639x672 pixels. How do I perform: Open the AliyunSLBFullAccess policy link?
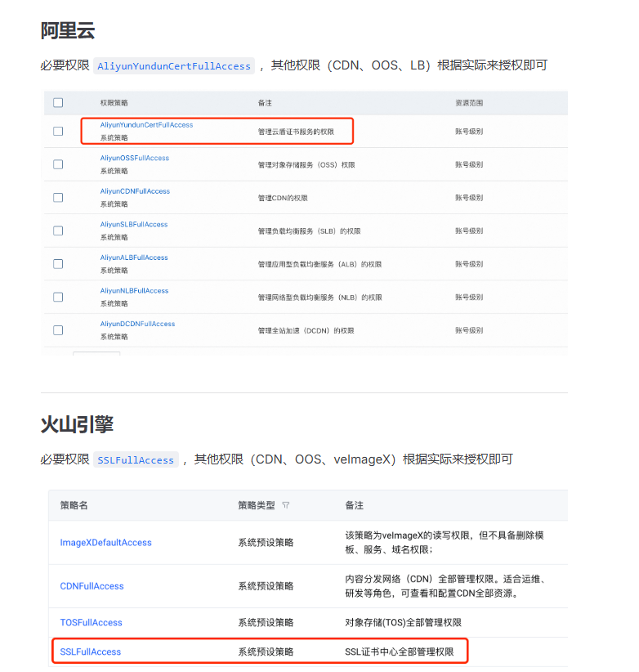tap(134, 224)
